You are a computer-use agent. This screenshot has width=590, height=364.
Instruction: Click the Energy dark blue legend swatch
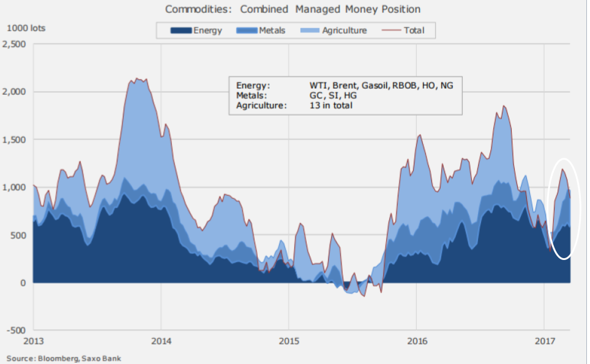coord(181,30)
